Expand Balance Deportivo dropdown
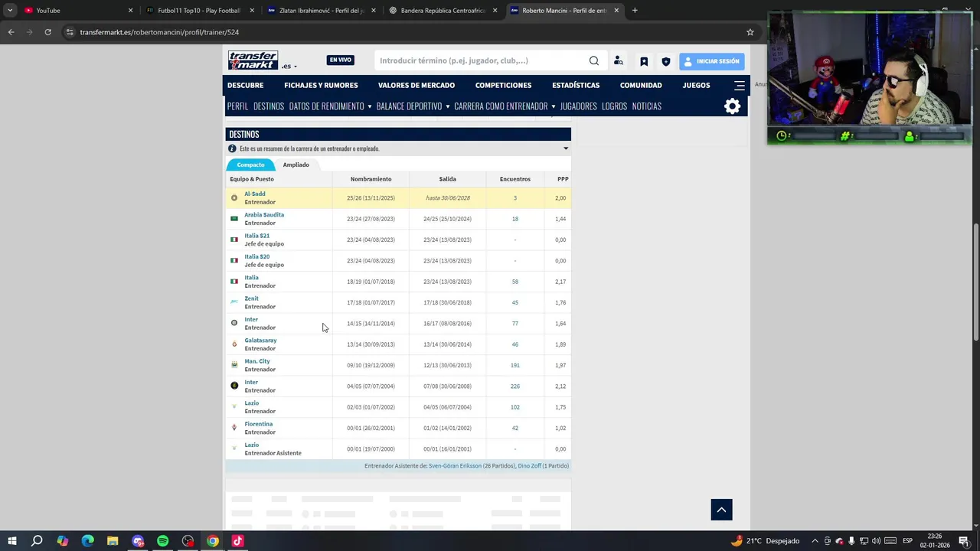980x551 pixels. [x=447, y=106]
